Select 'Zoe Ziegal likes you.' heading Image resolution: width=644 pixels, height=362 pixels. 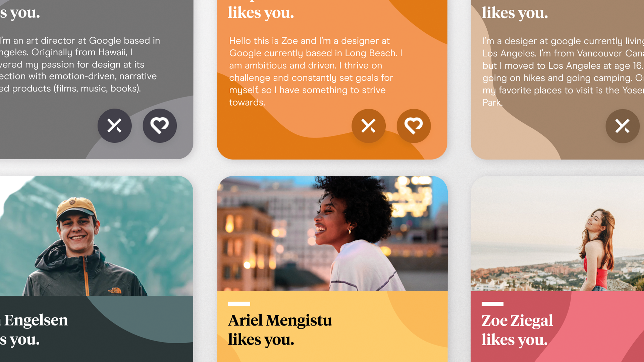pyautogui.click(x=517, y=330)
